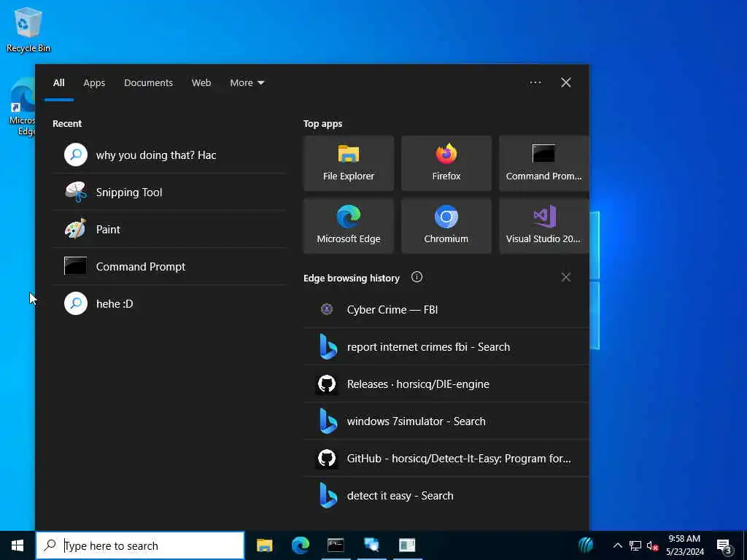This screenshot has width=747, height=560.
Task: Open Microsoft Edge from the taskbar
Action: pyautogui.click(x=300, y=545)
